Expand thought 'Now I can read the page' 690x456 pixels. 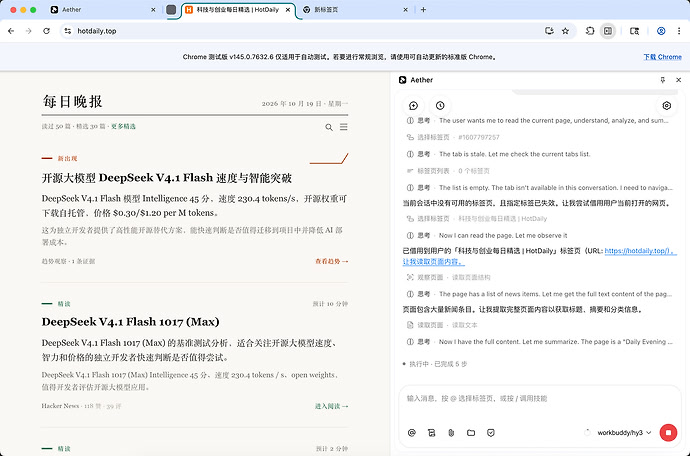coord(487,235)
